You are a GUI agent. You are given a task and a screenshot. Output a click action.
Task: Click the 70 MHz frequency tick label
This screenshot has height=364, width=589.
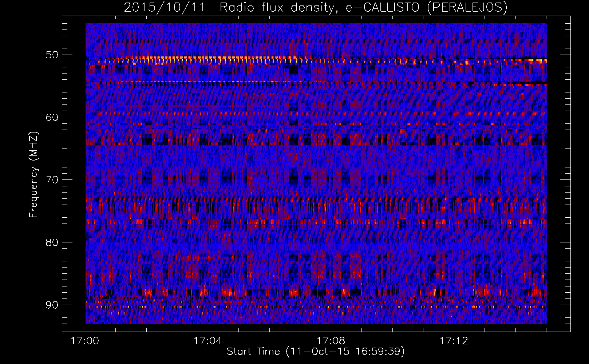click(52, 180)
